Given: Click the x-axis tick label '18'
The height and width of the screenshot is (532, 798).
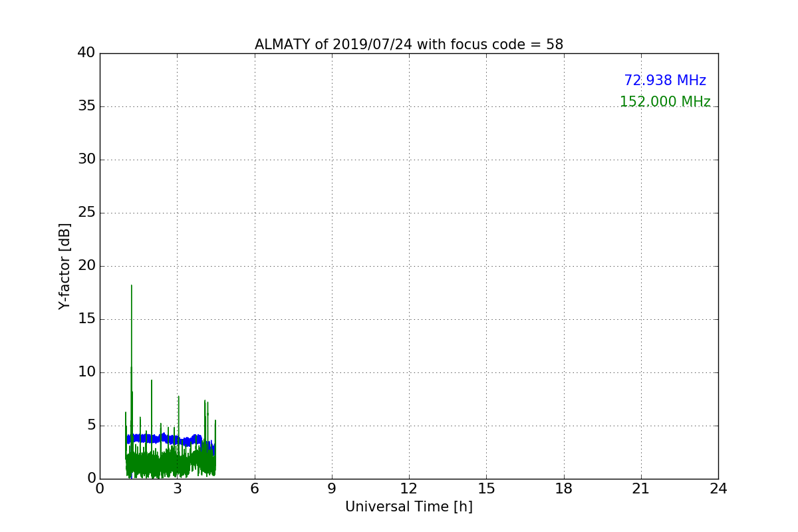Looking at the screenshot, I should tap(564, 489).
